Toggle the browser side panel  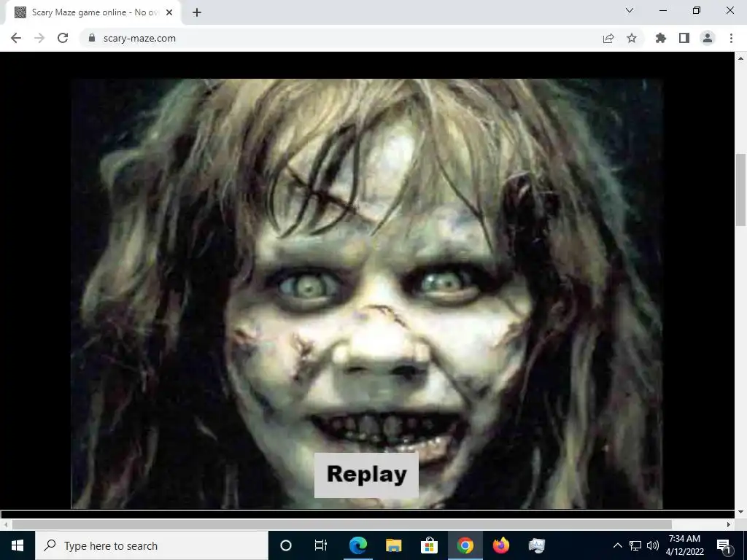click(x=684, y=38)
